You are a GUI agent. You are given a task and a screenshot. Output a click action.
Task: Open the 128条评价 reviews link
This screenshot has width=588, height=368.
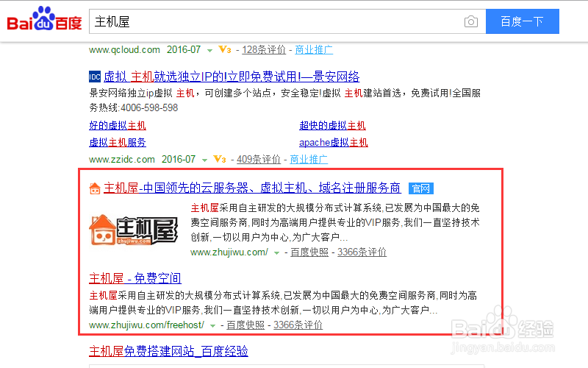coord(264,49)
